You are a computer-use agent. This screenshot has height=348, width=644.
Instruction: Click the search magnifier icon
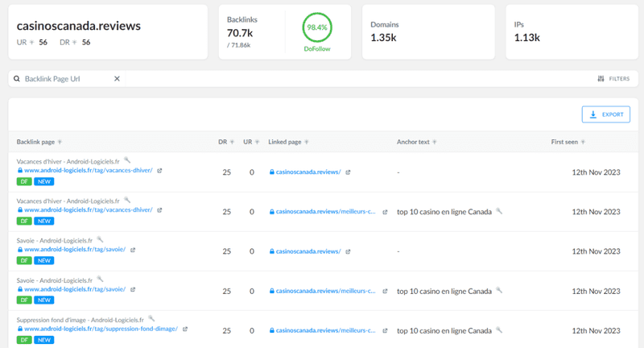pos(17,78)
